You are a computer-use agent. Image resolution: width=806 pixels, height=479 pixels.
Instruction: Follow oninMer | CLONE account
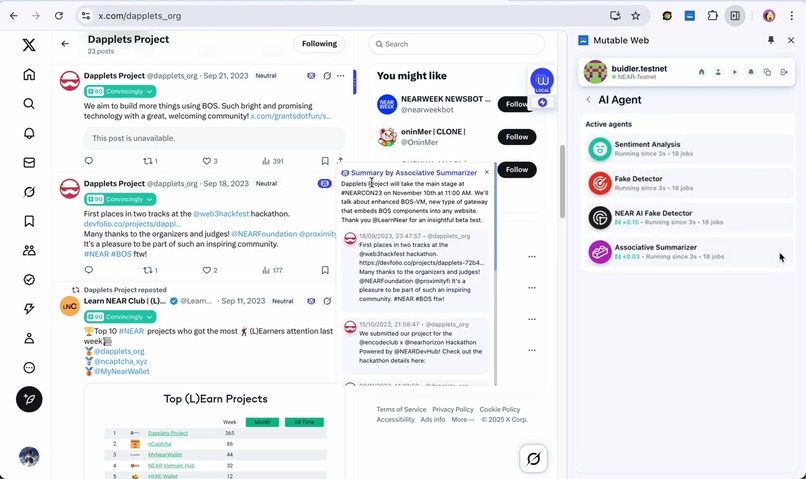point(517,137)
